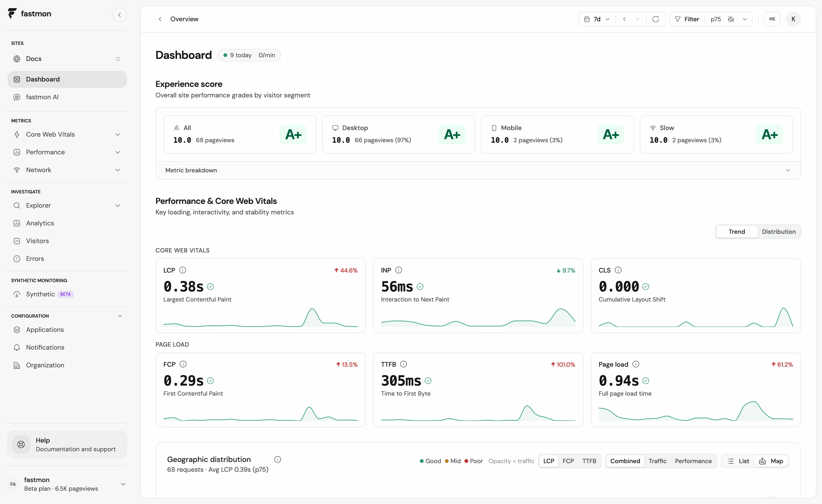Click the TTFB info icon
The width and height of the screenshot is (822, 504).
tap(404, 364)
